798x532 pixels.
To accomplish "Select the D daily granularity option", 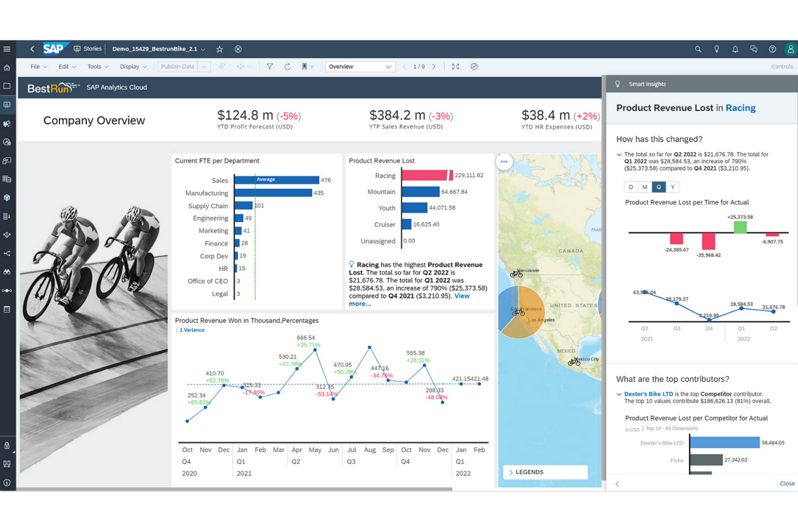I will (630, 186).
